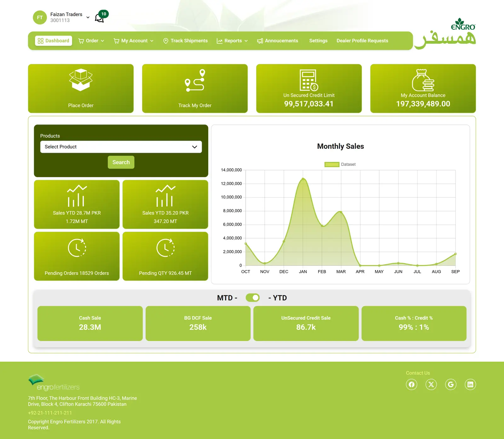Click the 1.72M MT text

coord(77,222)
